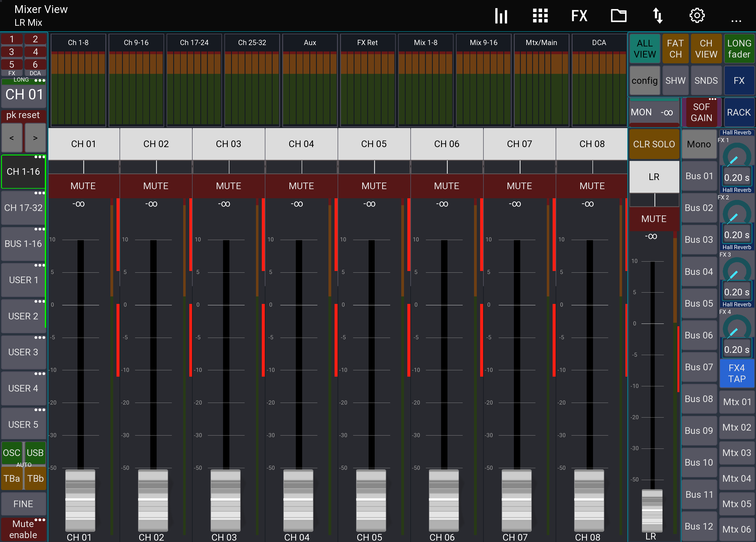Go to next channel with > arrow
756x542 pixels.
coord(35,138)
